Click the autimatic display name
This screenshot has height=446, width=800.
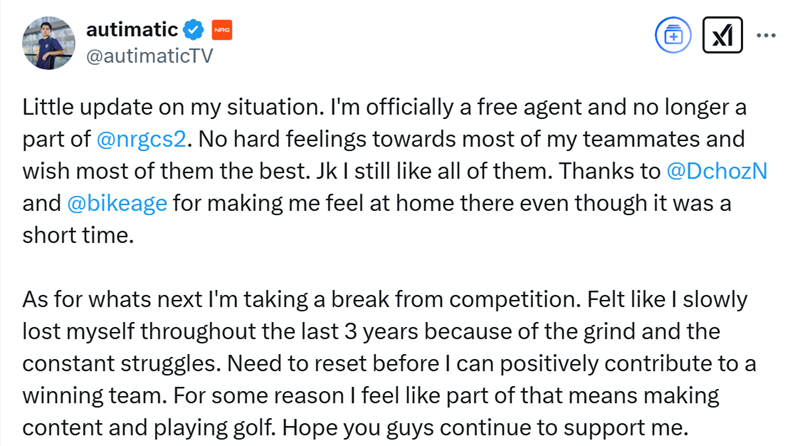[132, 30]
